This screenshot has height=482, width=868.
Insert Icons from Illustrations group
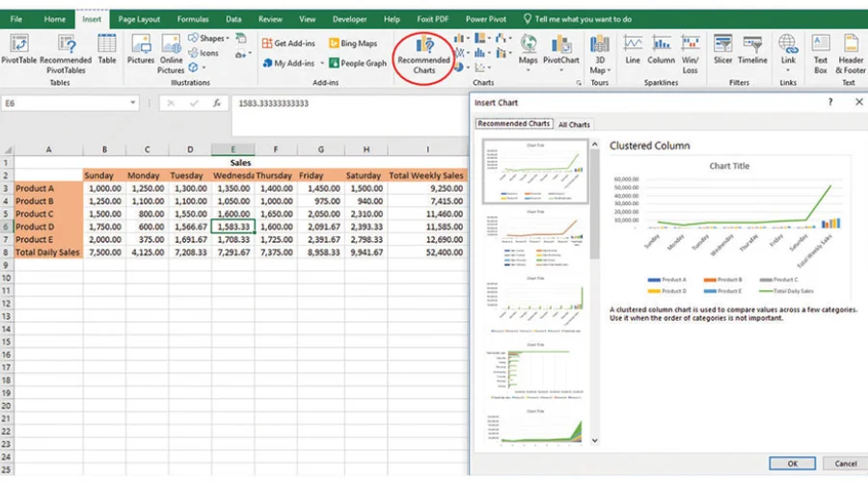click(x=203, y=53)
